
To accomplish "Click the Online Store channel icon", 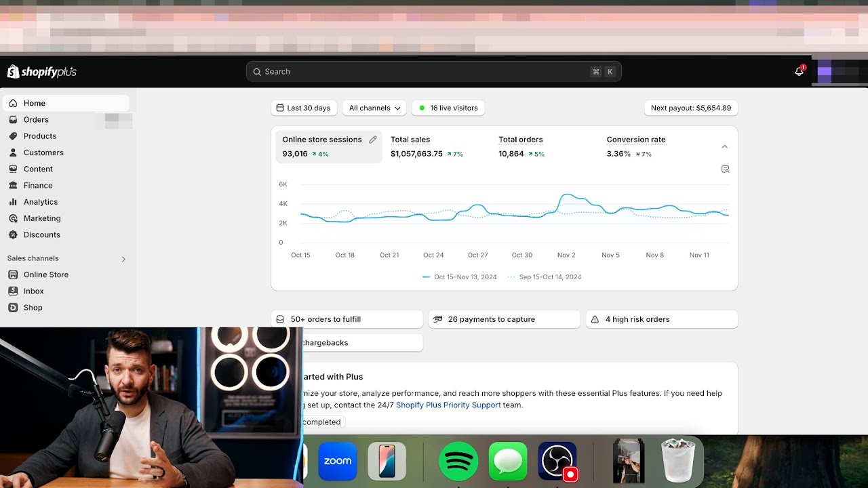I will point(13,274).
